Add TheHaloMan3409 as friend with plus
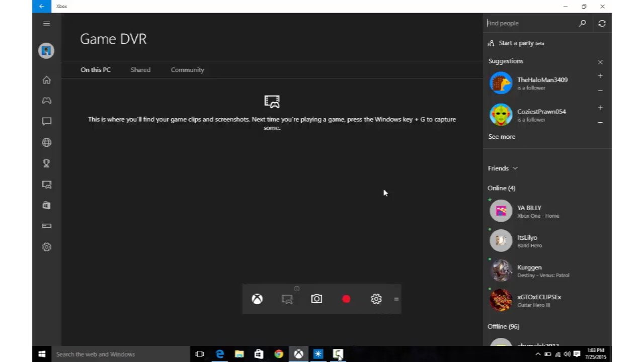This screenshot has height=362, width=644. pos(600,76)
